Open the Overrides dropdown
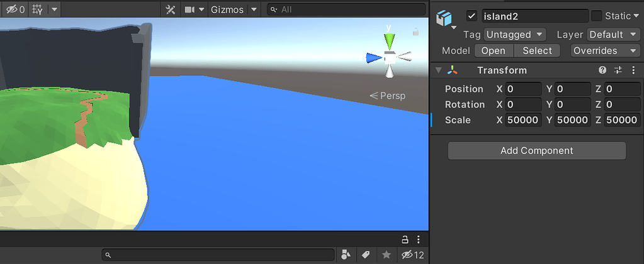The width and height of the screenshot is (644, 264). [606, 51]
